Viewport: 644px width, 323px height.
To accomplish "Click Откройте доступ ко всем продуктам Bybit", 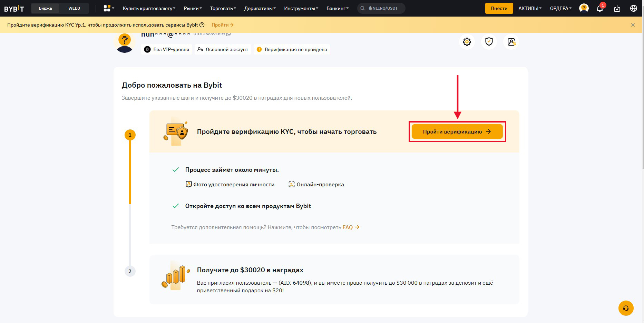I will 248,206.
